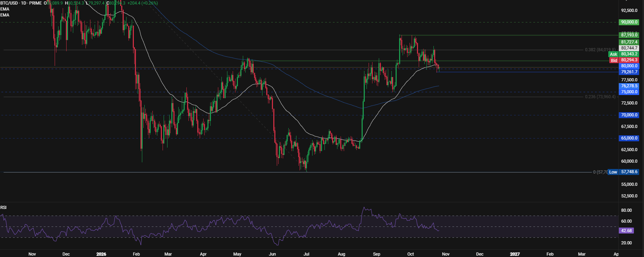
Task: Open the RSI indicator label
Action: pyautogui.click(x=4, y=208)
